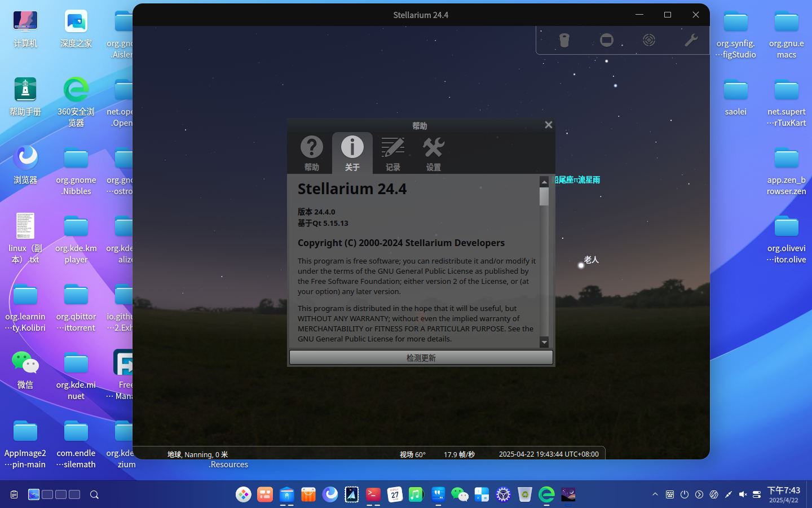Open the app store bag taskbar icon
This screenshot has height=508, width=812.
click(x=308, y=494)
